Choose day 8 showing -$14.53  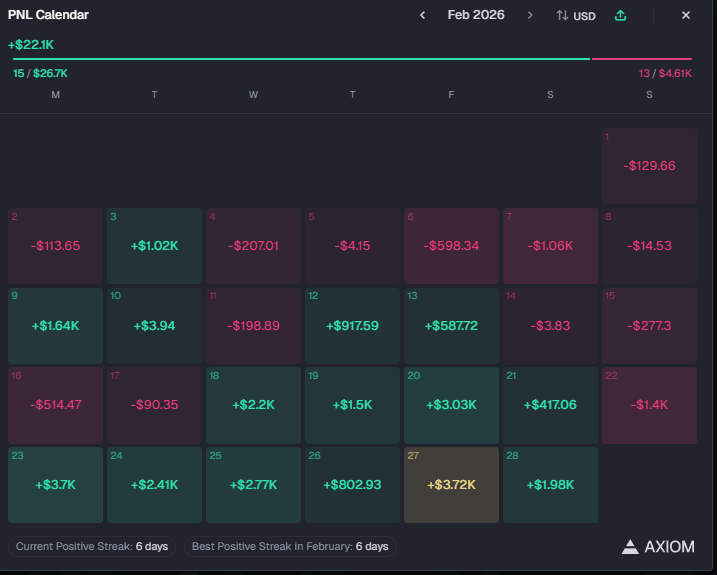(x=649, y=246)
